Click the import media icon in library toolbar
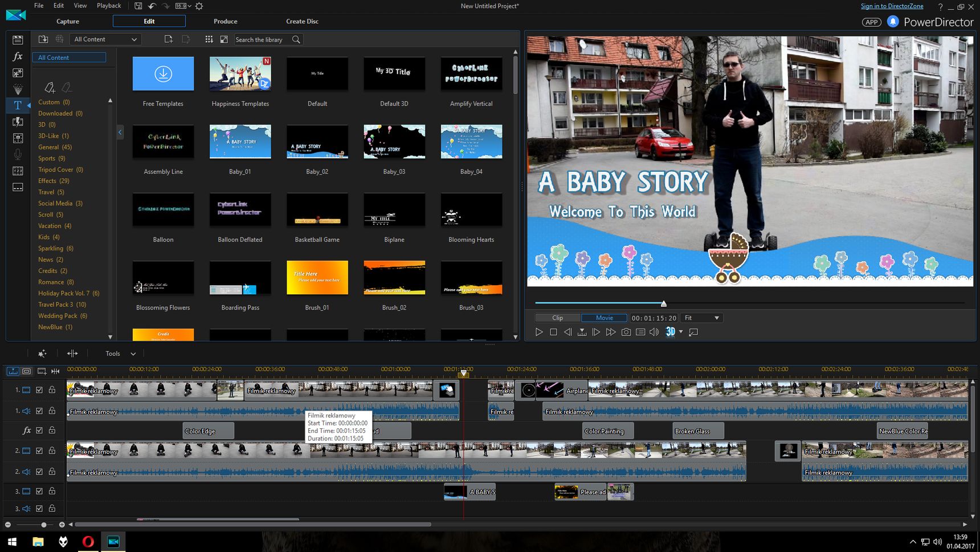The height and width of the screenshot is (552, 980). pyautogui.click(x=43, y=39)
